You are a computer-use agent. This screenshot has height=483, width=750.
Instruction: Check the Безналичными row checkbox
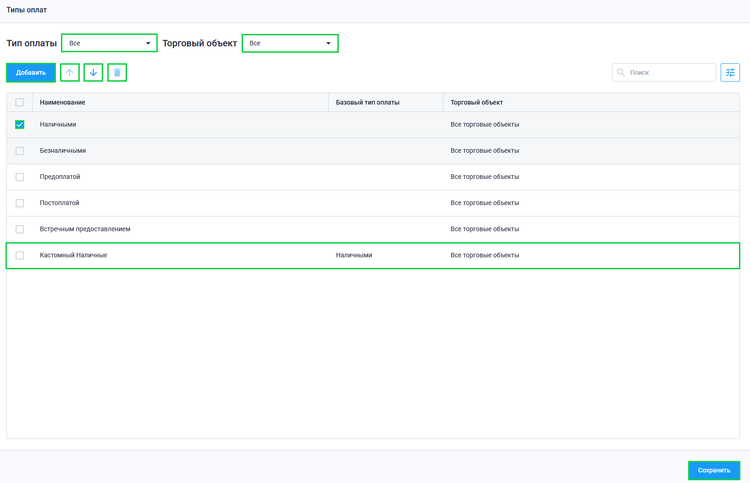click(19, 151)
